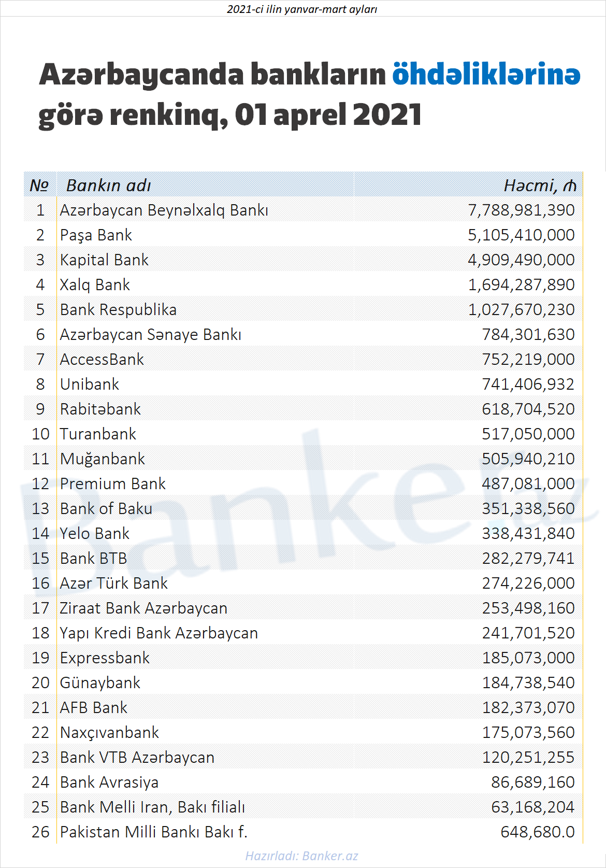Click the Bank of Baku row
This screenshot has width=606, height=868.
(303, 508)
